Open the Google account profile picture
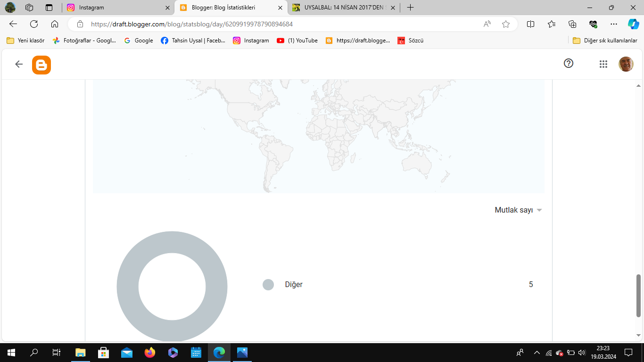 (x=626, y=64)
